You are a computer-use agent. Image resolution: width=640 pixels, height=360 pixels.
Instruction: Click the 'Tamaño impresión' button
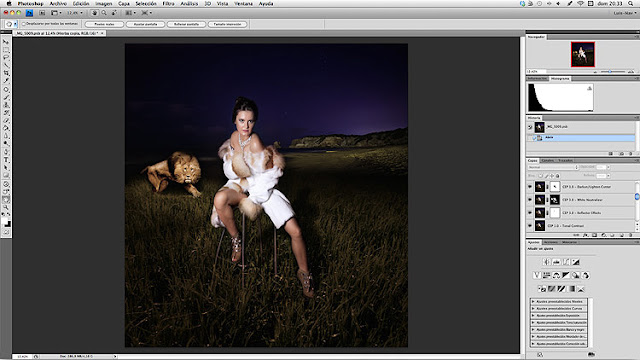click(x=227, y=24)
